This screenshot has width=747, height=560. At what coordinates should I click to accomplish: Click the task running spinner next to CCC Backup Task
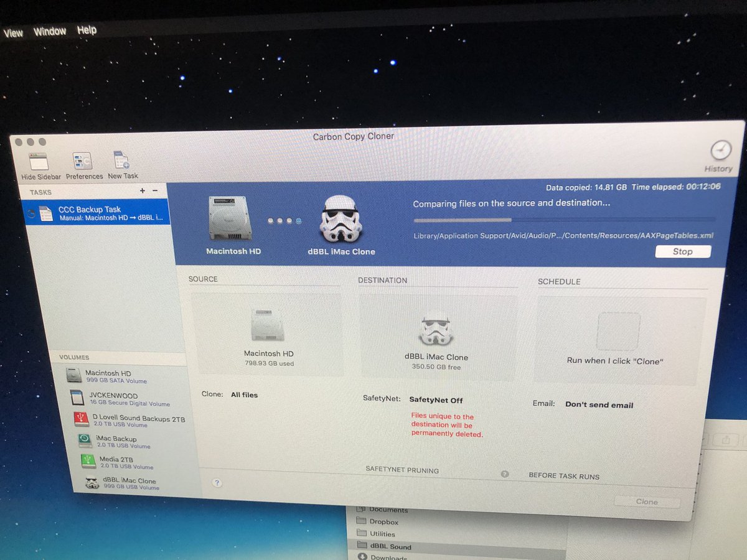pos(32,213)
